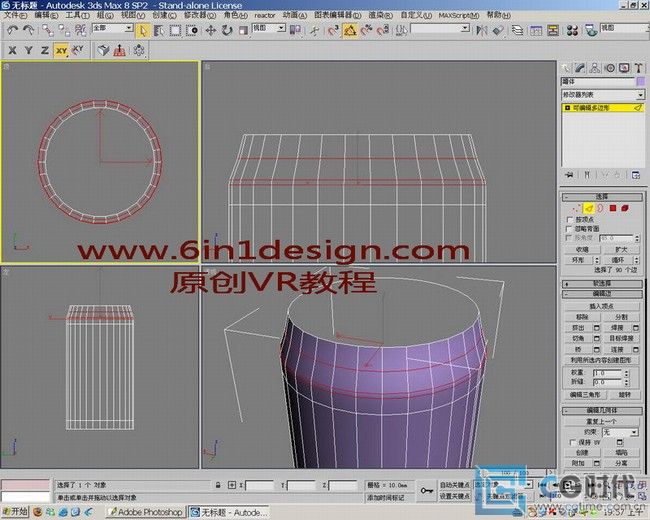This screenshot has height=520, width=650.
Task: Choose the Rectangular Selection Region icon
Action: [175, 30]
